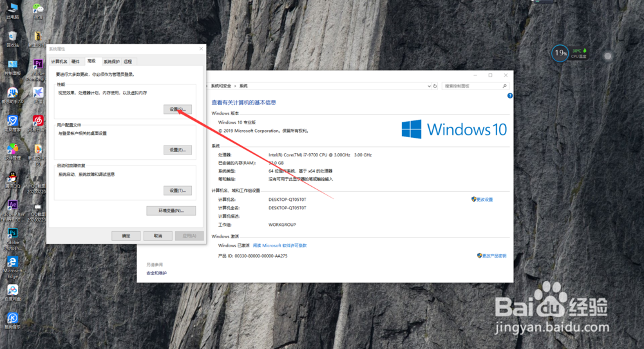Viewport: 644px width, 349px height.
Task: Open the 电脑管家 PC Manager icon
Action: (13, 122)
